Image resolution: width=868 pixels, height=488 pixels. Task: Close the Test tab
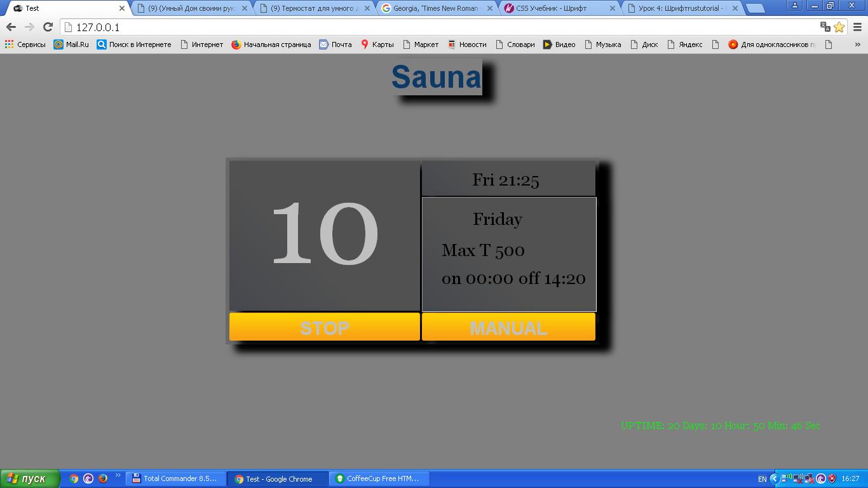[x=122, y=8]
